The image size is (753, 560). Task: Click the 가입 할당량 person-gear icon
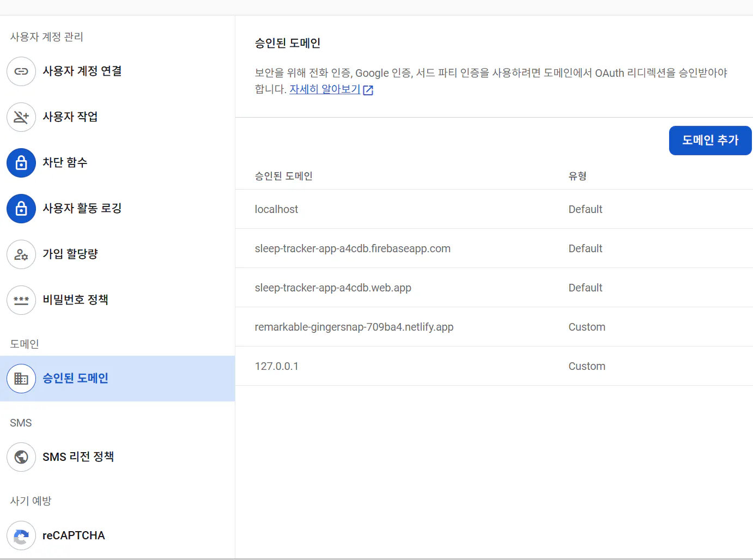click(21, 254)
